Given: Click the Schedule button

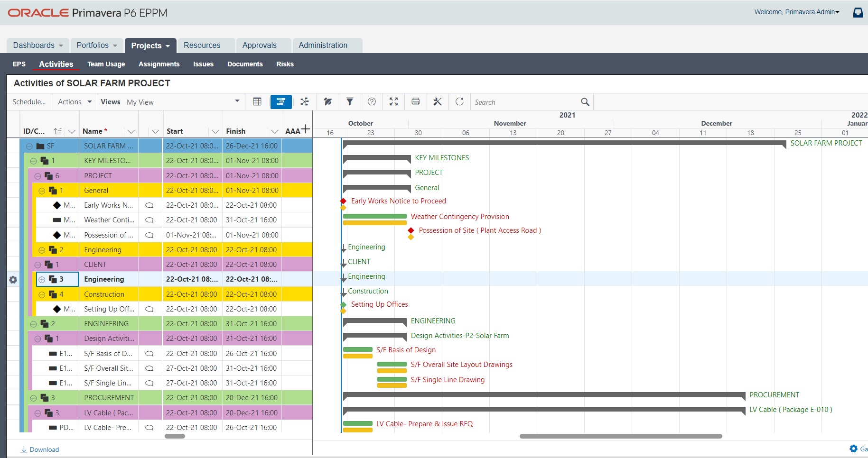Looking at the screenshot, I should coord(29,102).
